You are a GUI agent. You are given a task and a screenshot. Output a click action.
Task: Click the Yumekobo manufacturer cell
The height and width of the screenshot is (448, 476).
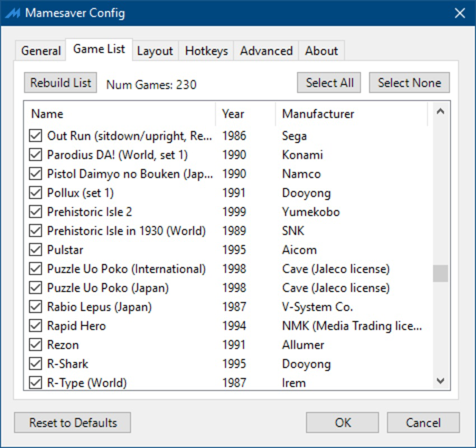point(311,212)
